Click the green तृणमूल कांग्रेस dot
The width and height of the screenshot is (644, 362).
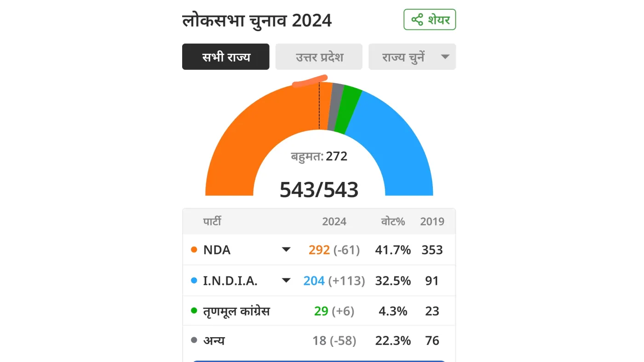point(194,311)
